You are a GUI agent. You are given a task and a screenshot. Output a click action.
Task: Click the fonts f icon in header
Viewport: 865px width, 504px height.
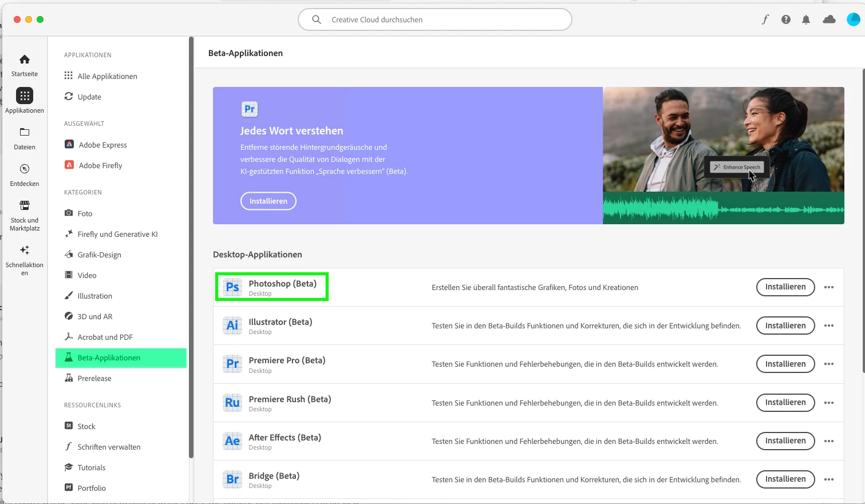(765, 19)
